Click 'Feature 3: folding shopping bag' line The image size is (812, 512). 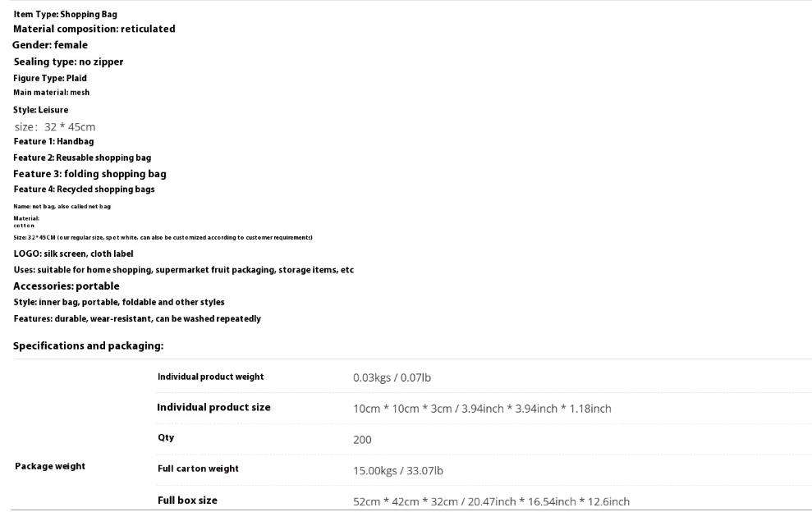pos(89,174)
